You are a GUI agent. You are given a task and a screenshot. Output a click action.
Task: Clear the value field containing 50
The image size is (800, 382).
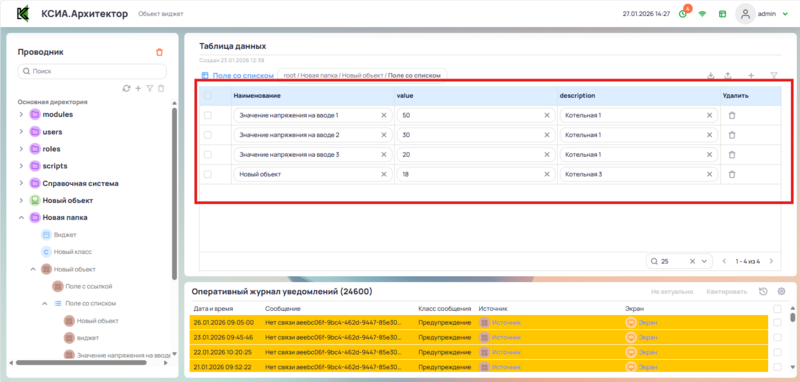[x=546, y=115]
